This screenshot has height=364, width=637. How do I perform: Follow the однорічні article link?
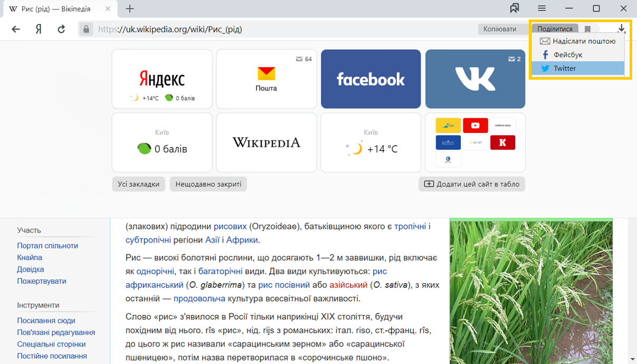155,271
